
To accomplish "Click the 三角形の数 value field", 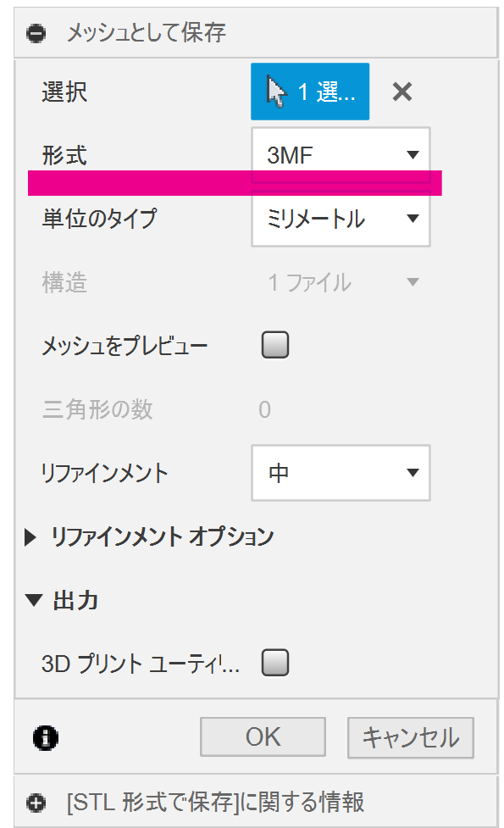I will click(x=265, y=410).
